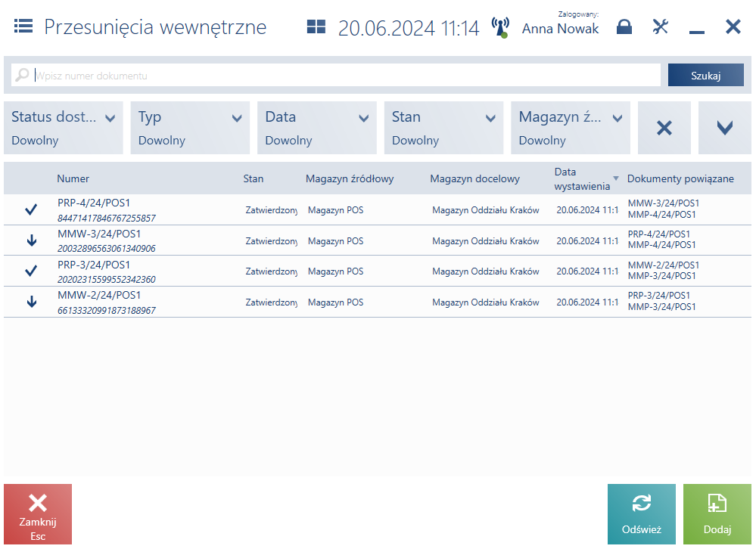
Task: Click logged user name Anna Nowak
Action: pyautogui.click(x=560, y=29)
